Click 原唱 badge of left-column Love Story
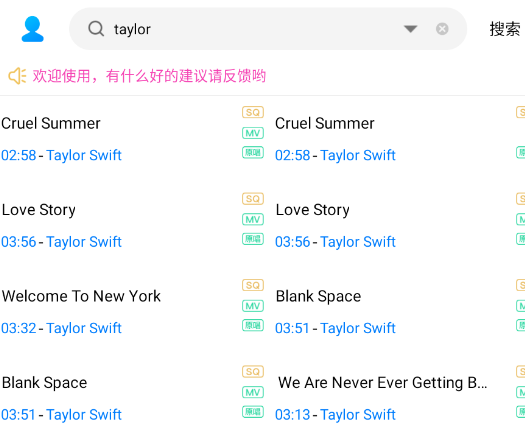The image size is (525, 429). (x=253, y=239)
